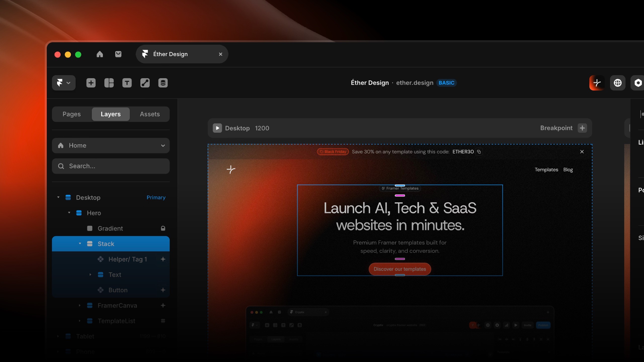Click the Insert plus toolbar icon
The image size is (644, 362).
(91, 83)
